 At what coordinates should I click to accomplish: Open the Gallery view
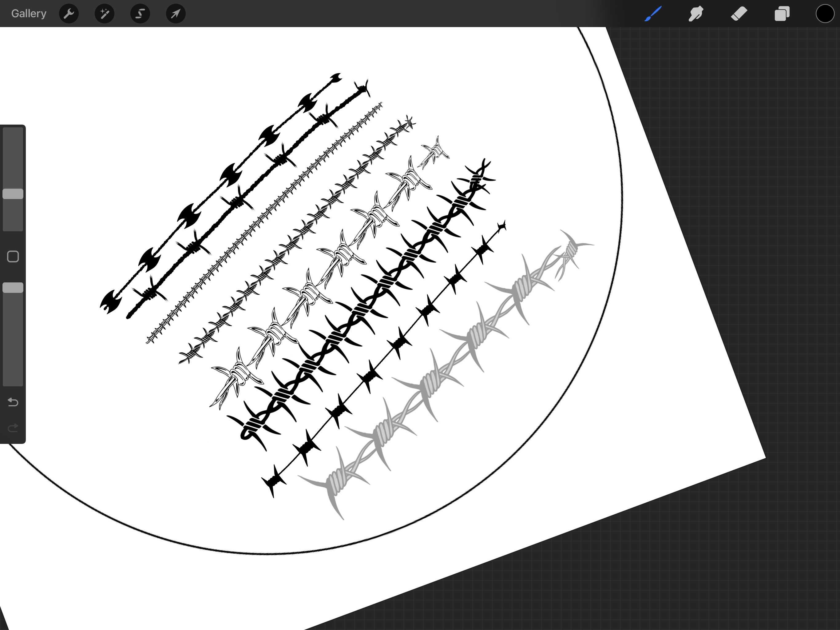[29, 14]
